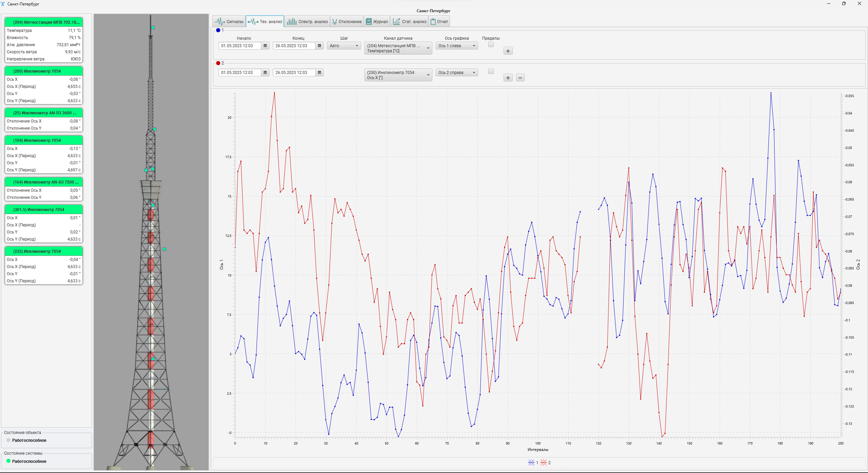Open the Отчет report tab

click(x=439, y=22)
